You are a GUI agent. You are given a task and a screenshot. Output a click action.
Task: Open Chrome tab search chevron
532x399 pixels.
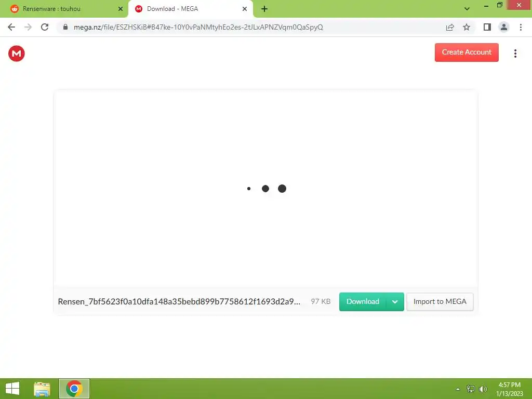coord(467,9)
